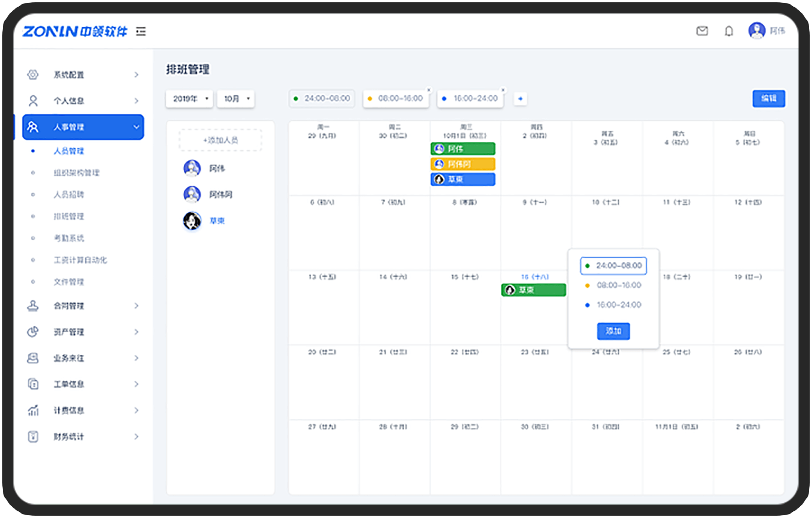Click the user avatar in header
Screen dimensions: 812x518
pyautogui.click(x=756, y=30)
